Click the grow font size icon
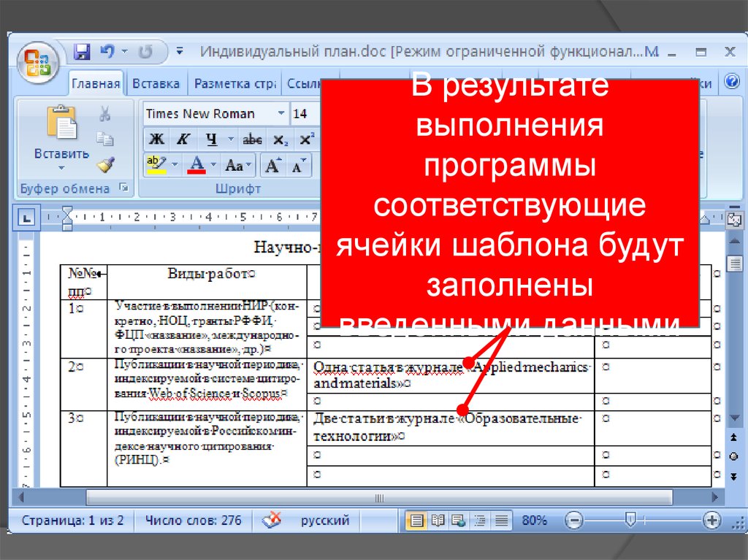The height and width of the screenshot is (560, 748). (272, 164)
